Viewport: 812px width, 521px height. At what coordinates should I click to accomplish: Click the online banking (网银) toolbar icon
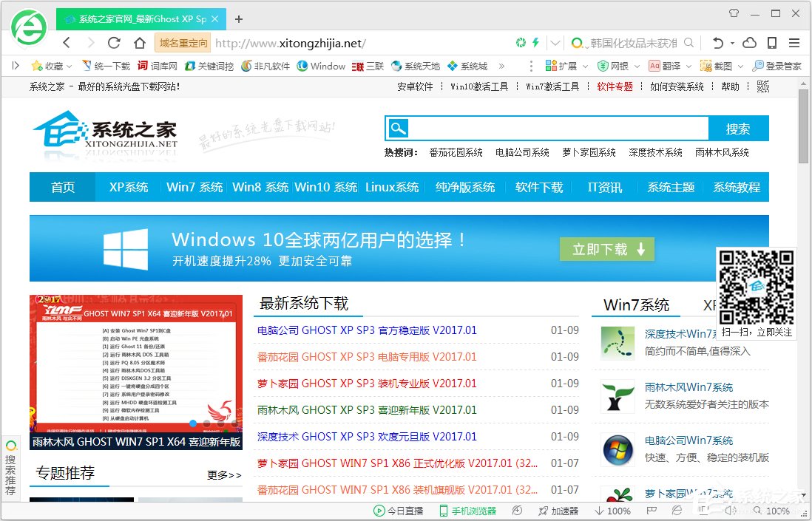coord(603,66)
